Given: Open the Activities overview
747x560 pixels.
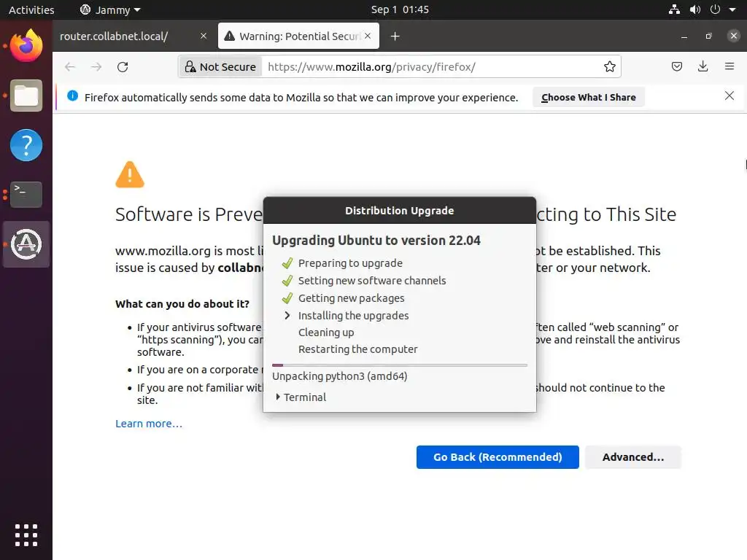Looking at the screenshot, I should [x=31, y=10].
